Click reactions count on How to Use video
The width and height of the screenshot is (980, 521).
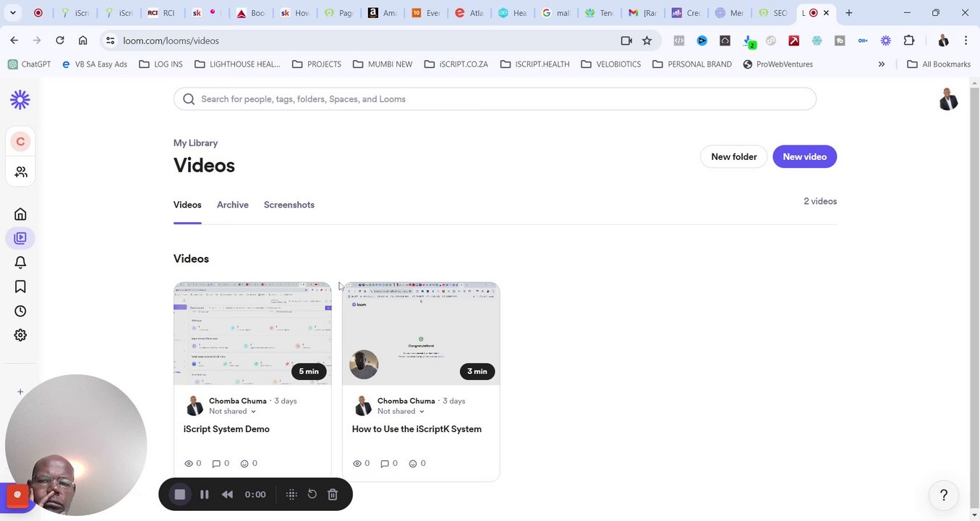[x=417, y=463]
